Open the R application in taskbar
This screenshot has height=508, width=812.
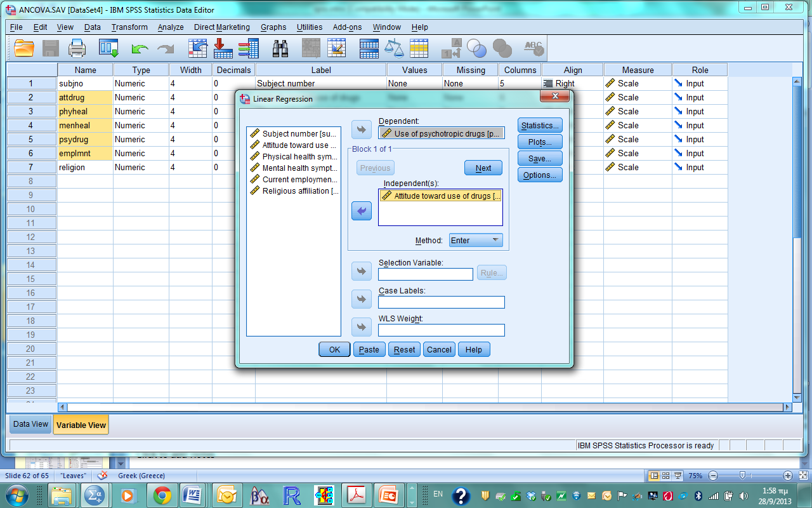pyautogui.click(x=292, y=495)
